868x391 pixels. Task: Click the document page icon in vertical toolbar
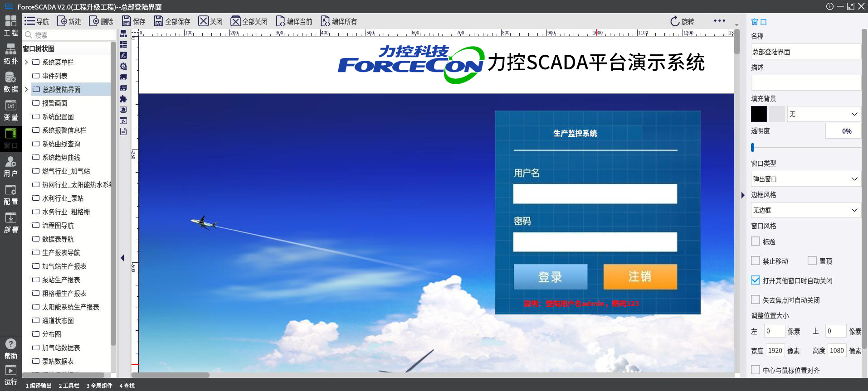pyautogui.click(x=123, y=131)
